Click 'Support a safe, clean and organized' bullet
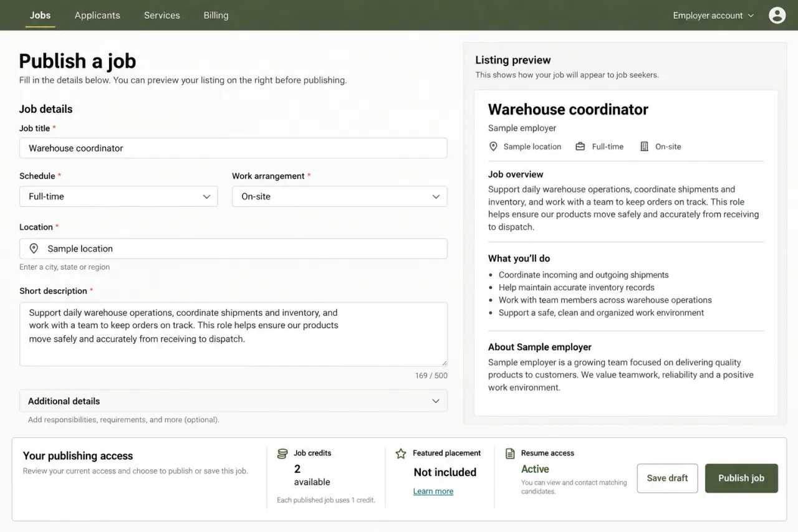Viewport: 798px width, 532px height. pos(602,313)
